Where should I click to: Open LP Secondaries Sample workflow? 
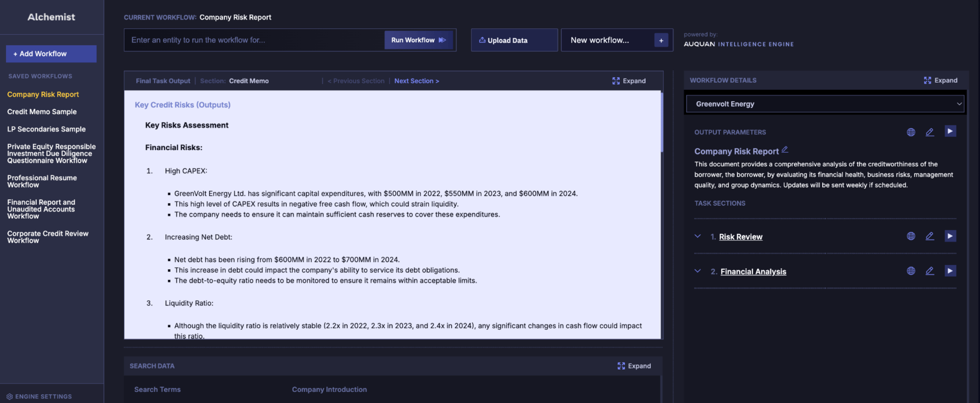[x=47, y=129]
